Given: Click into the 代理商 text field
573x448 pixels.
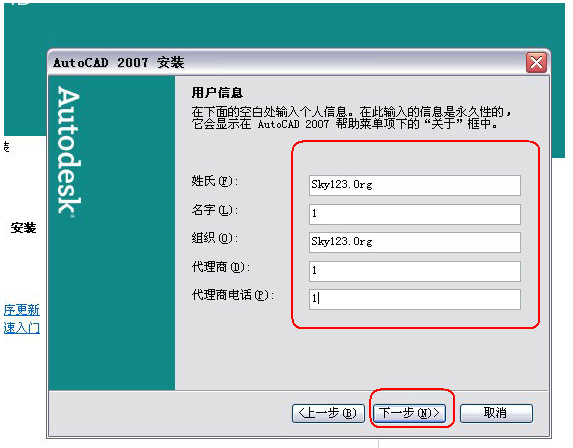Looking at the screenshot, I should [x=414, y=271].
